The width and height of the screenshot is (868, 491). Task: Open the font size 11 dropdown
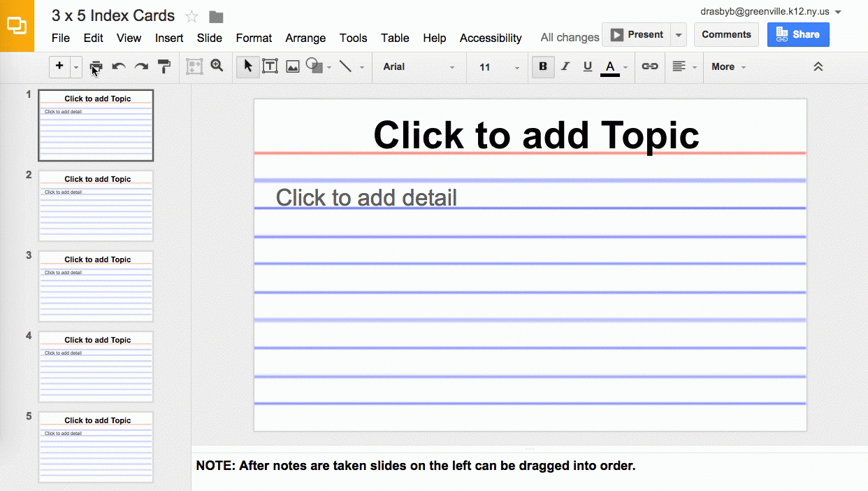click(x=499, y=67)
